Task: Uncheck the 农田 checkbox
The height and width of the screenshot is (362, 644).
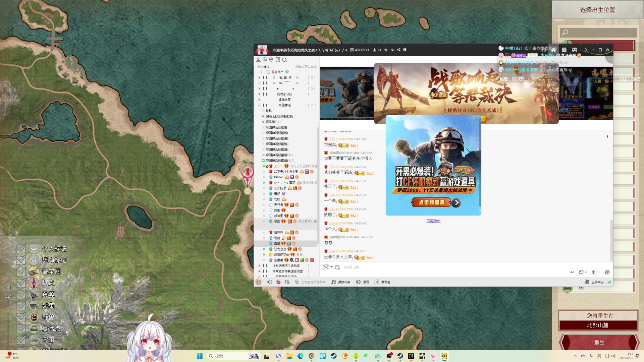Action: pos(21,340)
